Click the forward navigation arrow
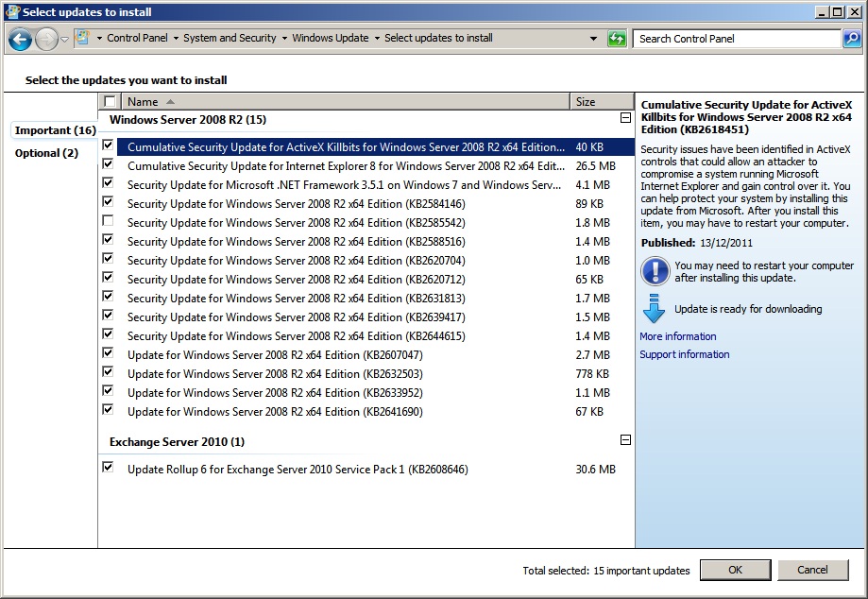Screen dimensions: 868x599 pyautogui.click(x=44, y=39)
